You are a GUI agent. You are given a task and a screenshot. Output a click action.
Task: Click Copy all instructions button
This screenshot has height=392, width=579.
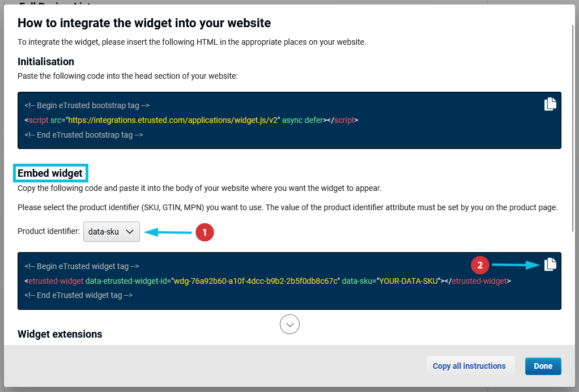click(x=469, y=366)
